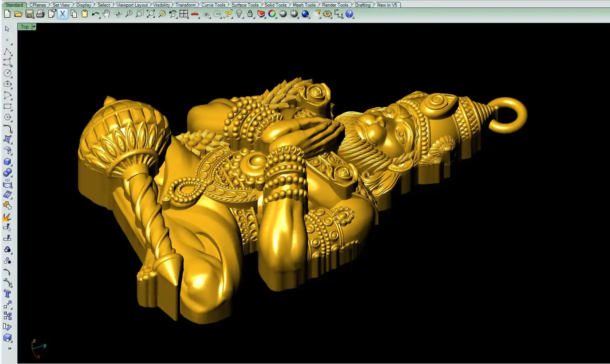Expand left toolbar overflow chevron
This screenshot has height=364, width=610.
[x=9, y=348]
